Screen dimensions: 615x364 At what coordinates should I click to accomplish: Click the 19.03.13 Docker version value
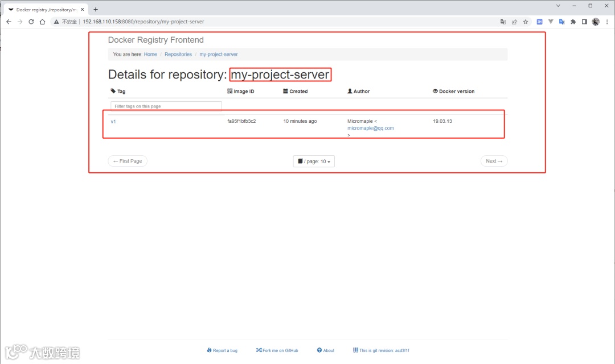[x=442, y=121]
